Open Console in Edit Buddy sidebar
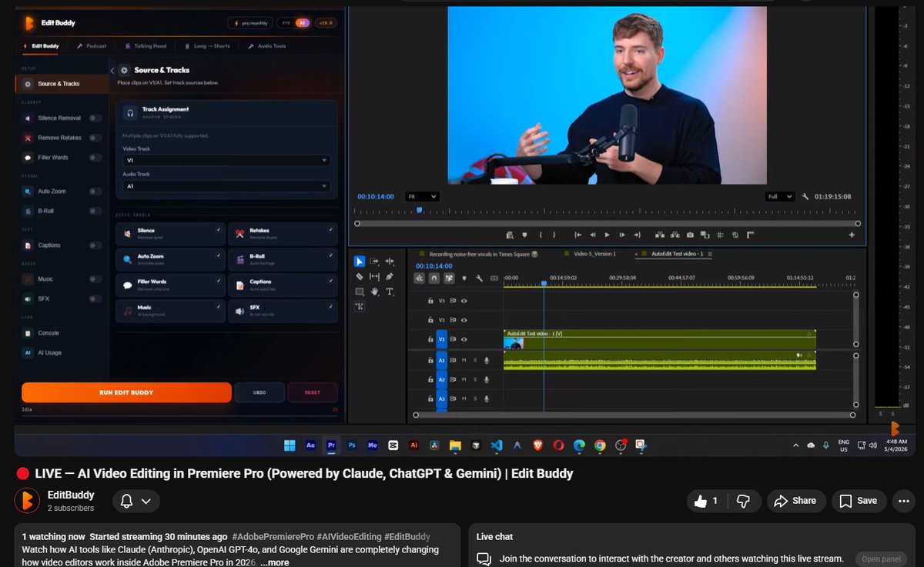The height and width of the screenshot is (567, 924). click(49, 333)
